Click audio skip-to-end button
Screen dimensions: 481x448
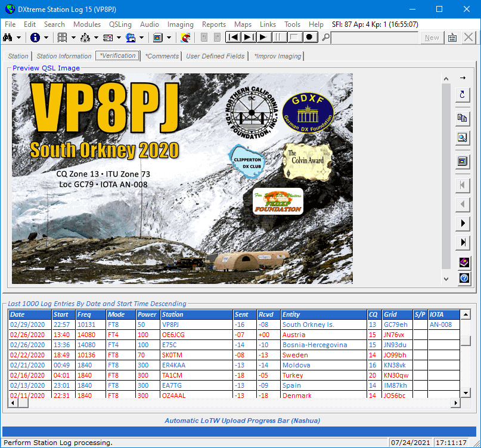coord(249,37)
